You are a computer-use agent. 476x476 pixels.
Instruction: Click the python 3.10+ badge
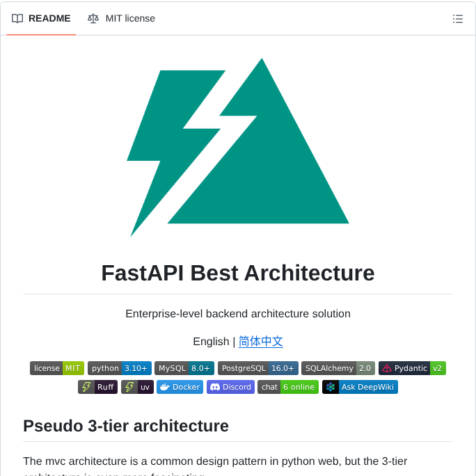120,368
